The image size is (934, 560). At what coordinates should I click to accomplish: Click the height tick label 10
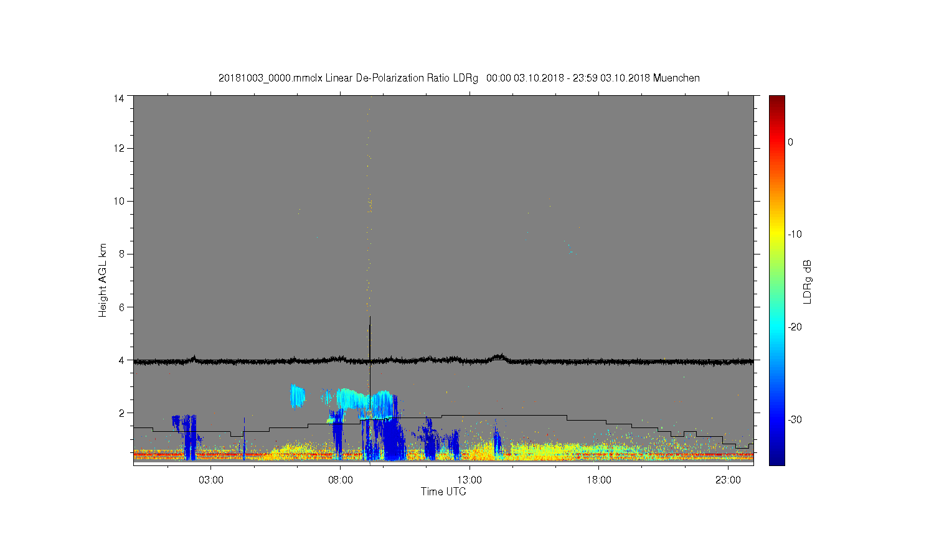(119, 201)
